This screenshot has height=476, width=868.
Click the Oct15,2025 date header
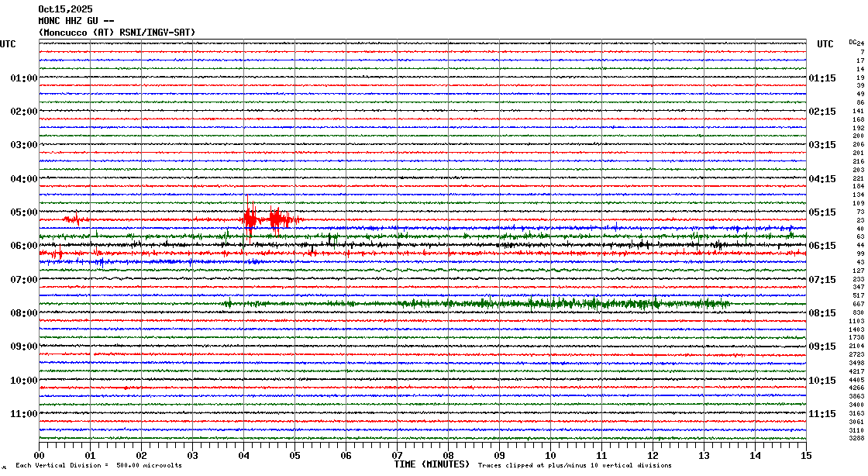pyautogui.click(x=64, y=9)
